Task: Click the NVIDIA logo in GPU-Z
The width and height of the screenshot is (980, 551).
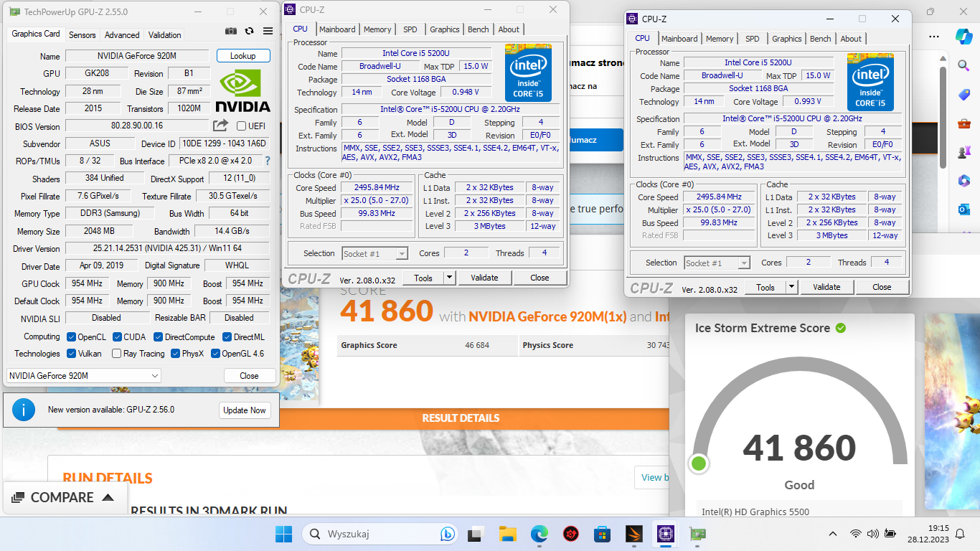Action: click(x=242, y=90)
